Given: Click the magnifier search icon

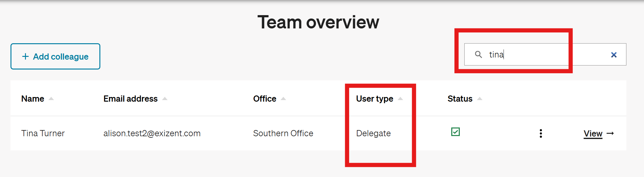Looking at the screenshot, I should coord(478,54).
